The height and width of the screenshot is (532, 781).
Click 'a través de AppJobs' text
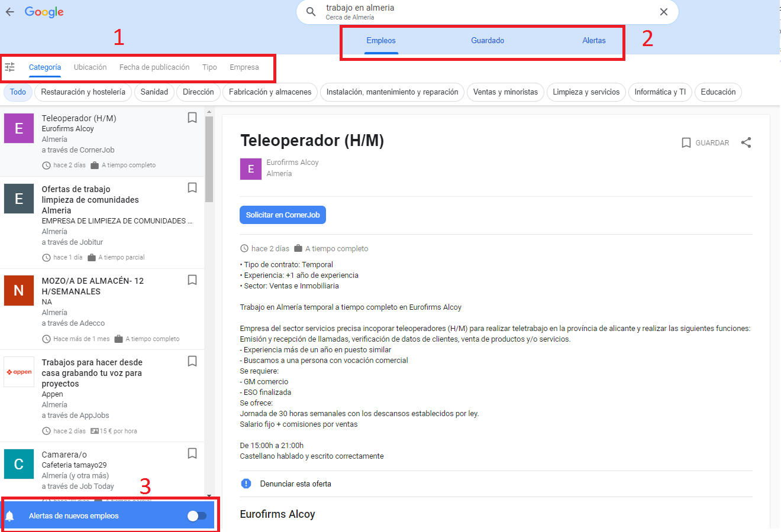[x=75, y=416]
